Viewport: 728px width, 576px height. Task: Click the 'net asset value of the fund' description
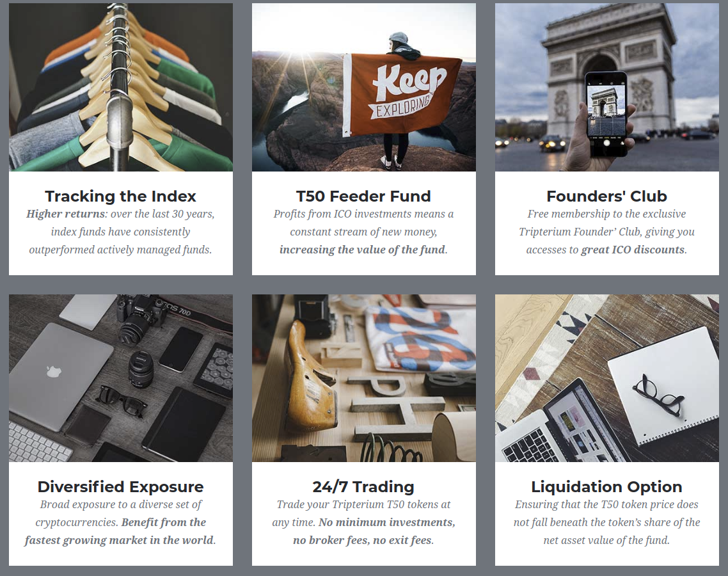pos(606,540)
